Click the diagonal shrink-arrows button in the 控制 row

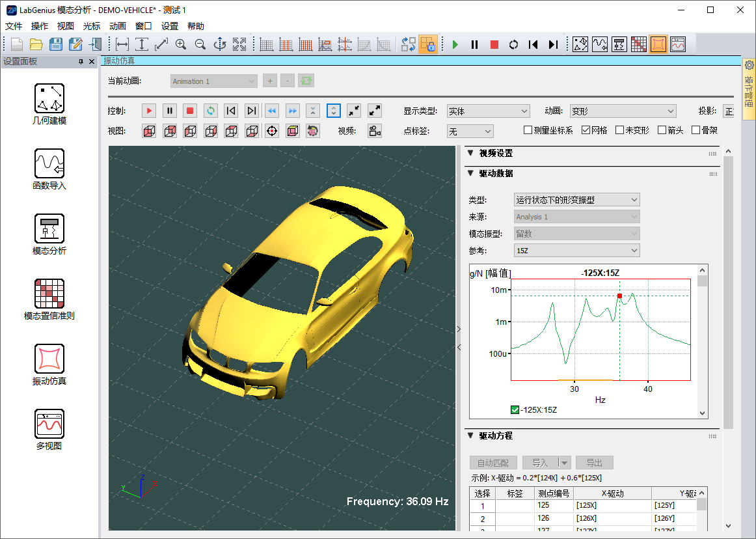354,111
